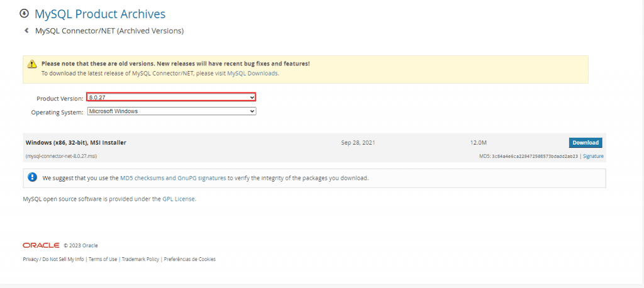Follow the MySQL Downloads link

(x=252, y=73)
